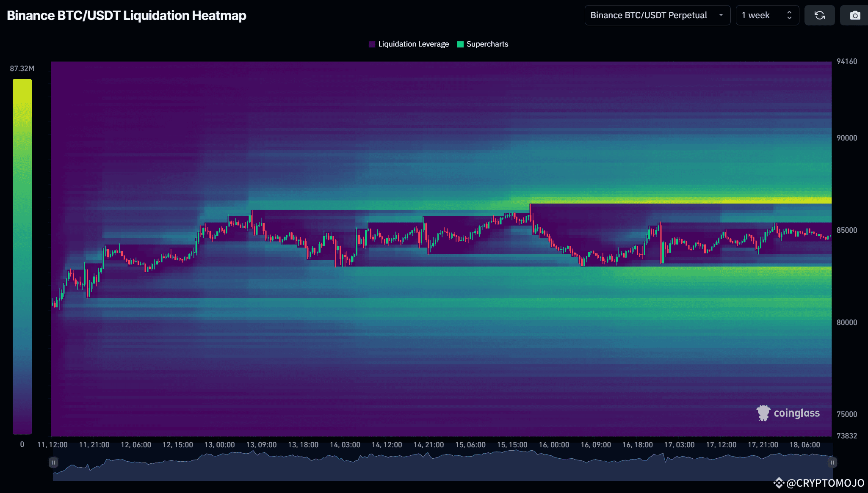Click the vertical color intensity scale
Image resolution: width=868 pixels, height=493 pixels.
[22, 254]
